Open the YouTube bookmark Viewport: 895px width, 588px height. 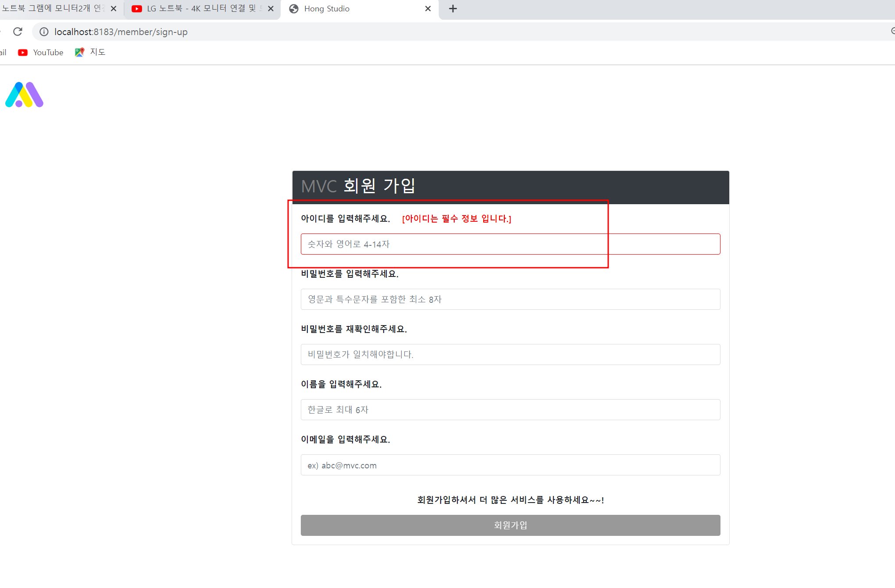(x=41, y=53)
